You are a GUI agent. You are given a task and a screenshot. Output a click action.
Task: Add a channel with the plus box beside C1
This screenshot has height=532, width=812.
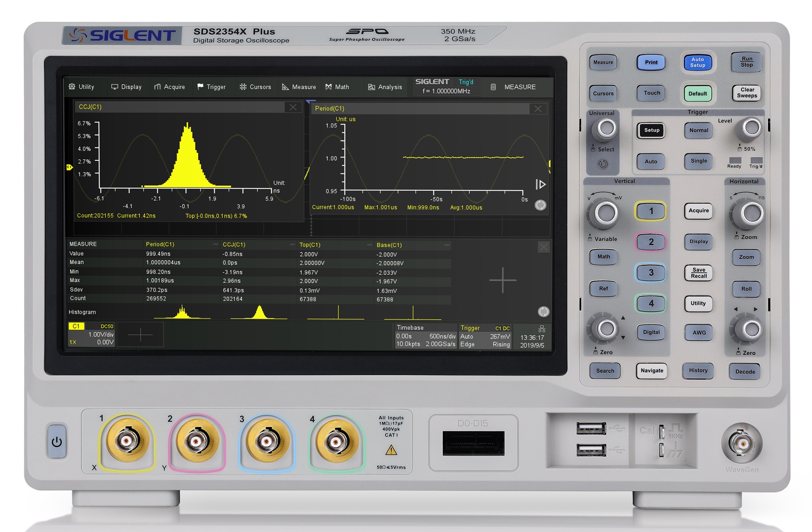click(140, 335)
